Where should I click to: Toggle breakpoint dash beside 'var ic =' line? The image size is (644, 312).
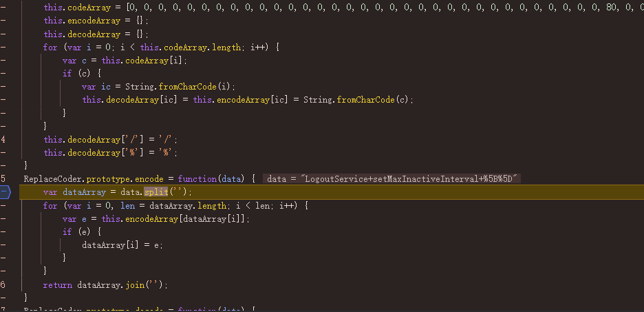pyautogui.click(x=4, y=87)
